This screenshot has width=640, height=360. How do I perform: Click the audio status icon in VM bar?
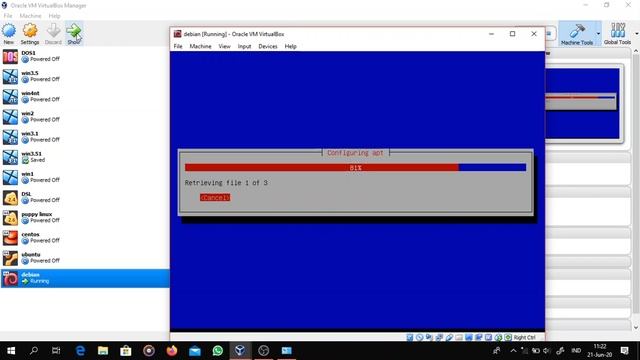point(429,338)
